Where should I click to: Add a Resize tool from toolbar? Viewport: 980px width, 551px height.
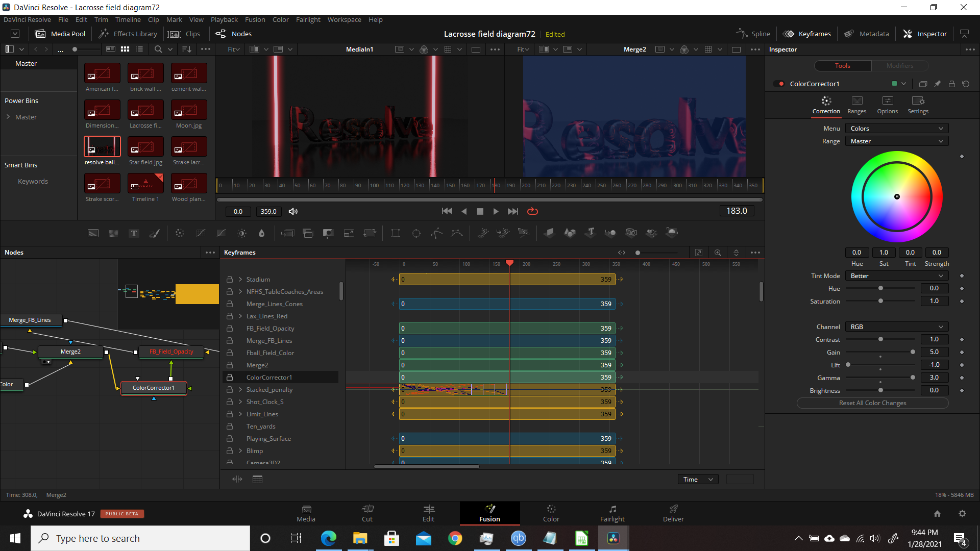[x=349, y=233]
